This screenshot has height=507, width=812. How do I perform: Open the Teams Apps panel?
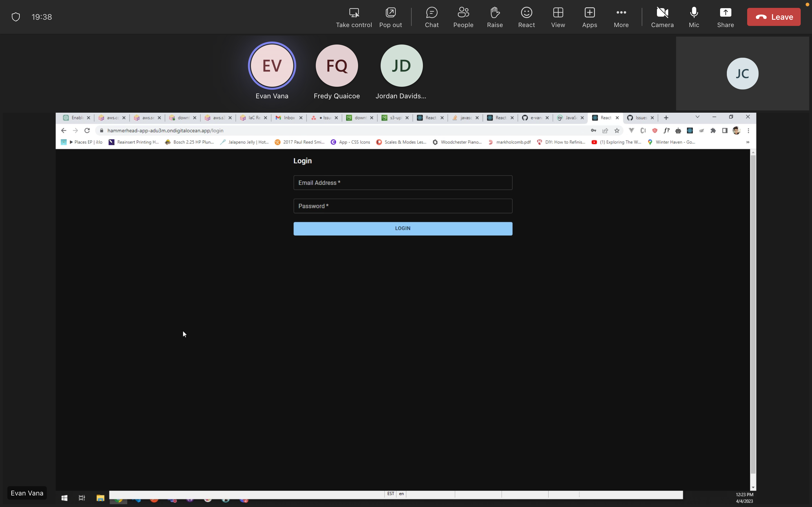(590, 17)
